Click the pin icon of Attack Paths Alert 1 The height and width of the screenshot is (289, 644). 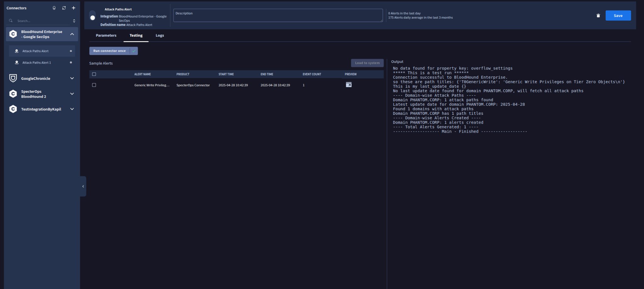(17, 63)
